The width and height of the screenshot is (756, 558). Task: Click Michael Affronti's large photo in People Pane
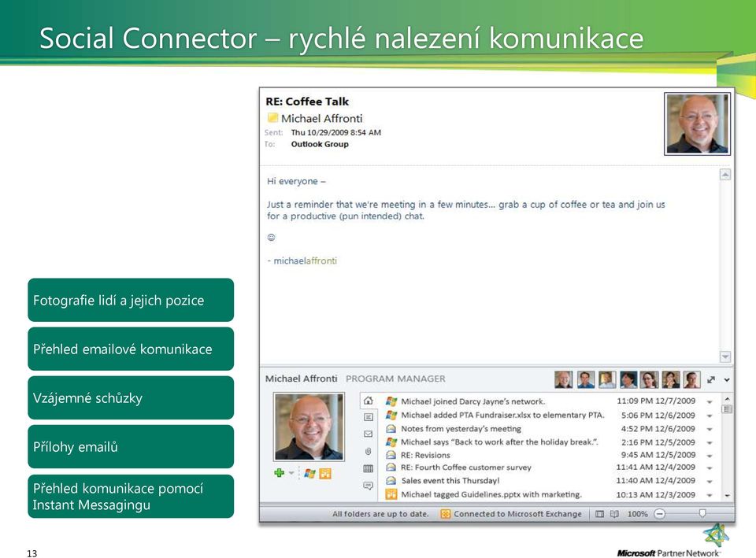tap(309, 427)
